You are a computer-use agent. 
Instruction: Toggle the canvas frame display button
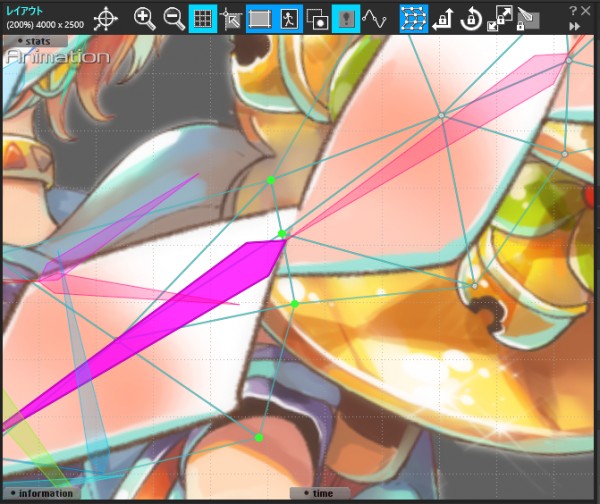click(260, 18)
